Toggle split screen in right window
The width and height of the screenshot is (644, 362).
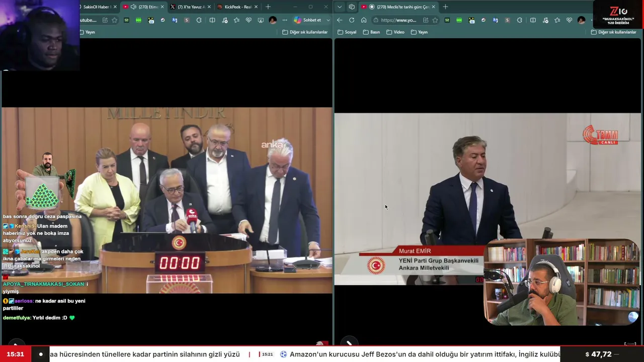pos(533,20)
